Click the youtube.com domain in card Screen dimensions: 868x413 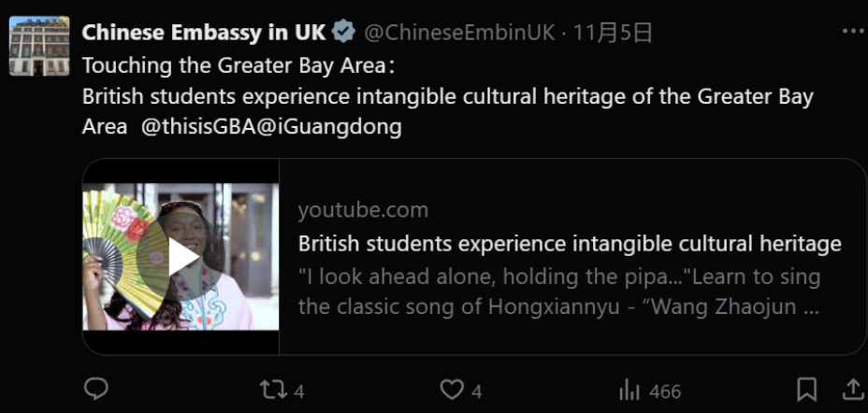pyautogui.click(x=363, y=209)
